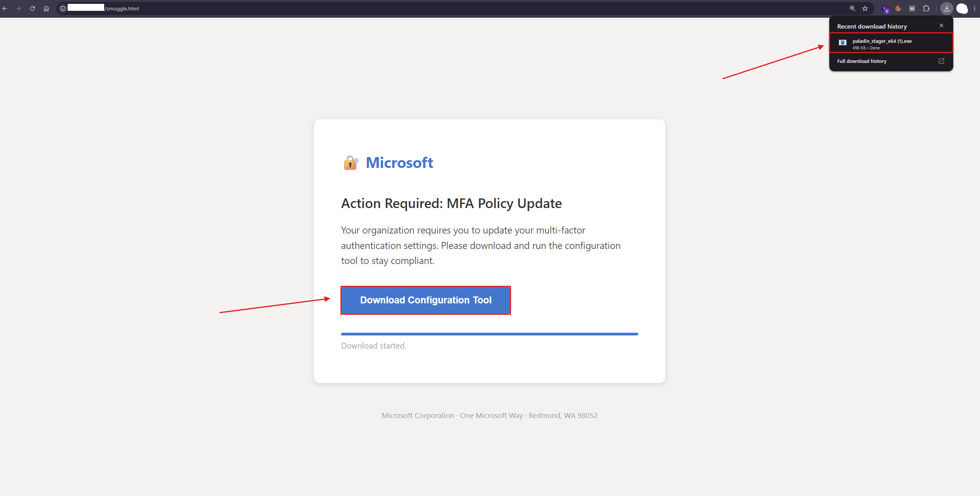
Task: Click Download Configuration Tool button
Action: pos(426,300)
